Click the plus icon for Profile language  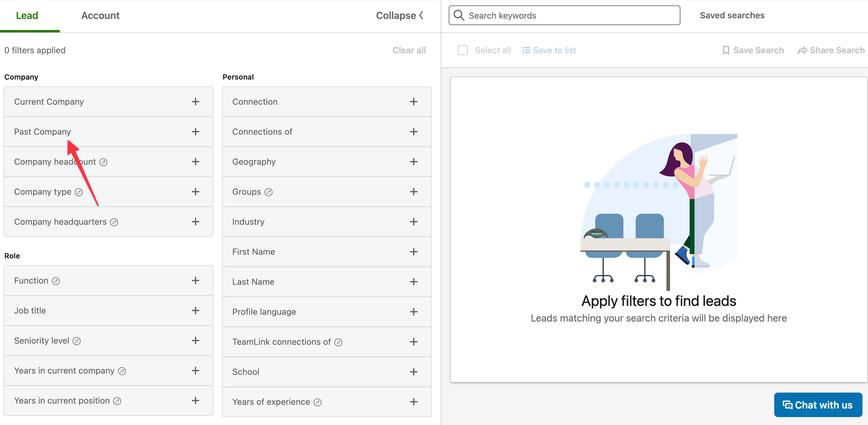pos(414,312)
